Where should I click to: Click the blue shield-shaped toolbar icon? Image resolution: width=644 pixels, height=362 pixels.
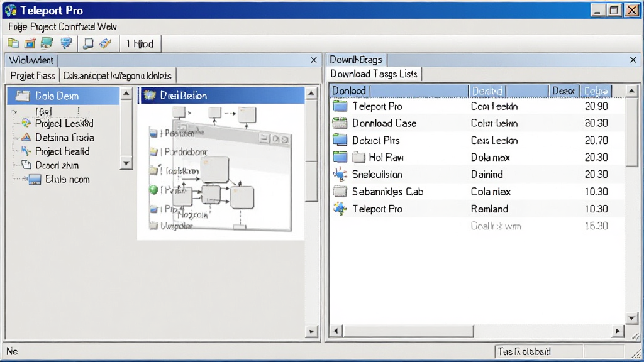point(65,43)
